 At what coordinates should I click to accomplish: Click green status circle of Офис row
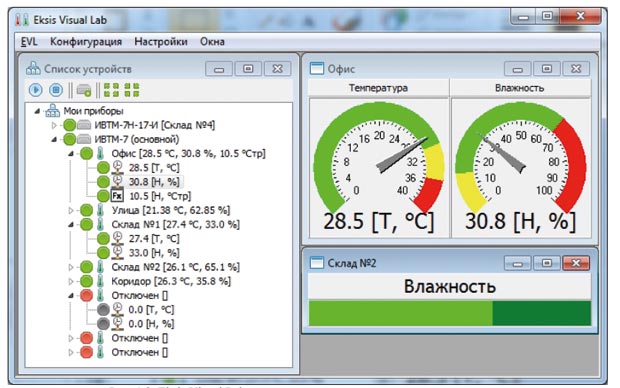tap(86, 153)
